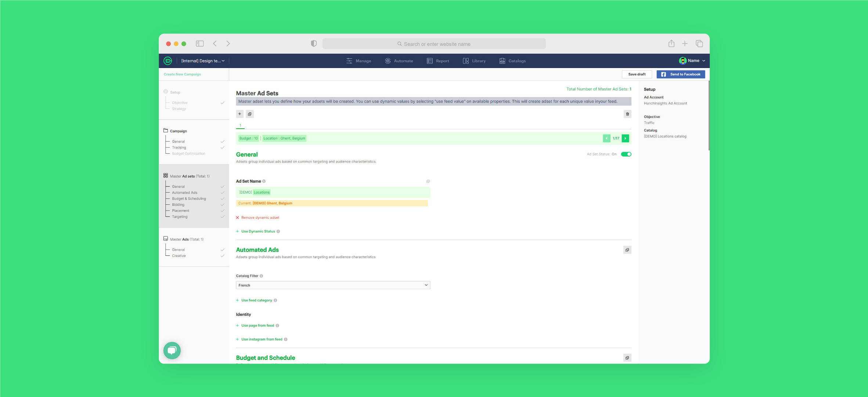Image resolution: width=868 pixels, height=397 pixels.
Task: Go to the next ad set preview with the arrow
Action: [x=625, y=139]
